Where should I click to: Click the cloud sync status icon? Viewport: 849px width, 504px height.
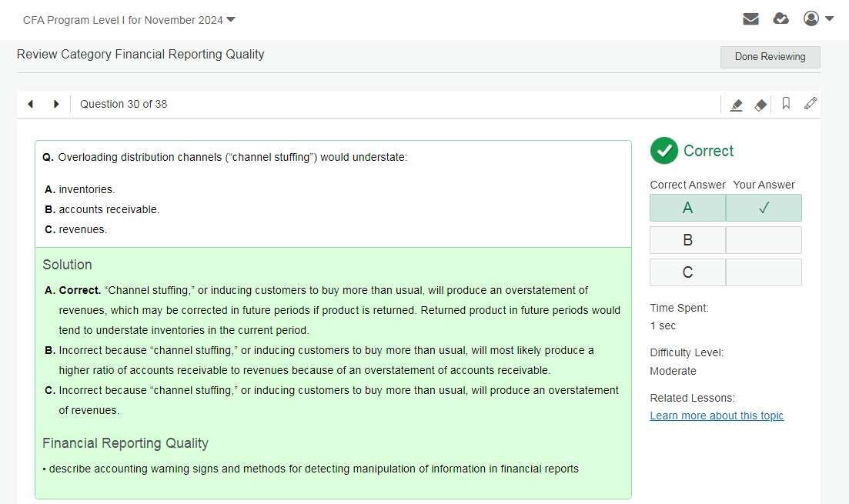point(780,19)
